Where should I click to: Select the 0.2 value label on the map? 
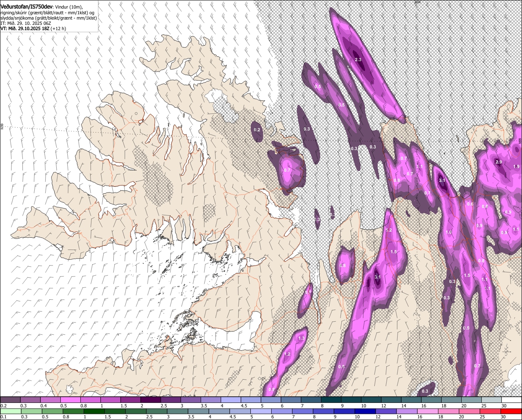(257, 130)
